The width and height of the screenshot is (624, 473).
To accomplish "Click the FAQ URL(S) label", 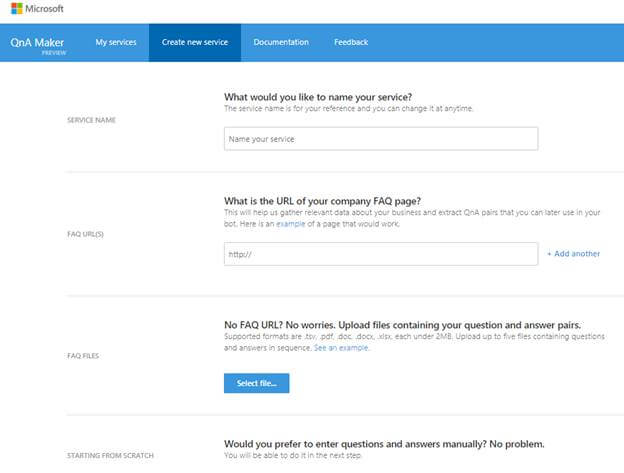I will point(86,234).
